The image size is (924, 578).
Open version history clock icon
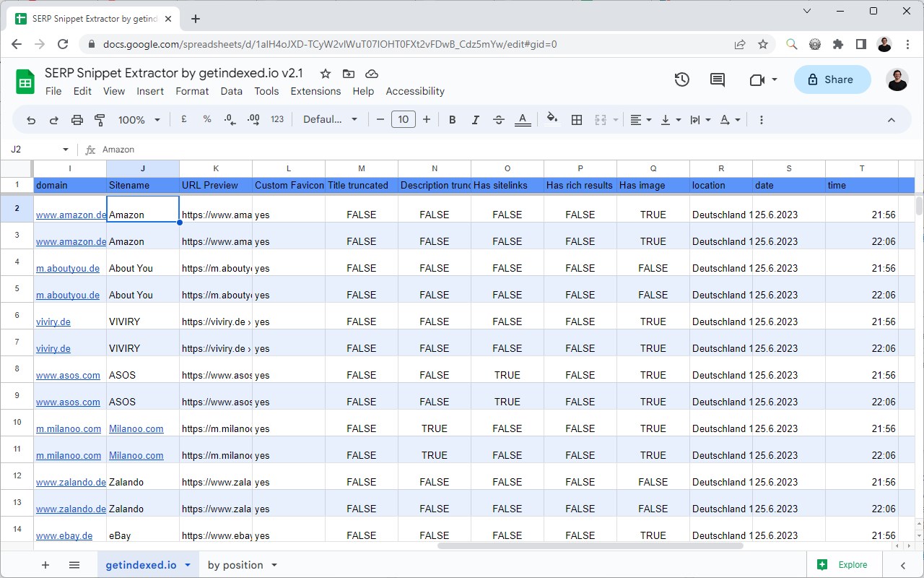point(682,79)
